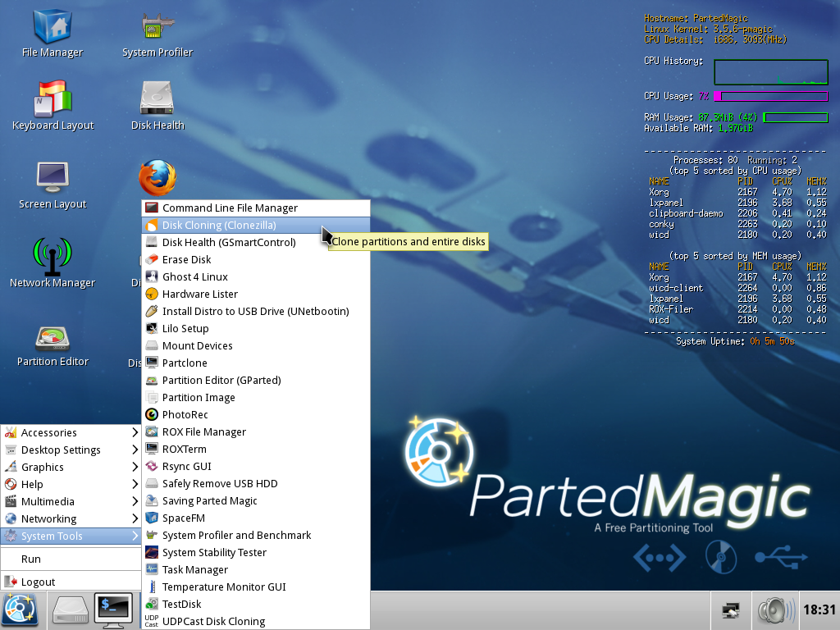
Task: Select Saving Parted Magic
Action: point(256,501)
